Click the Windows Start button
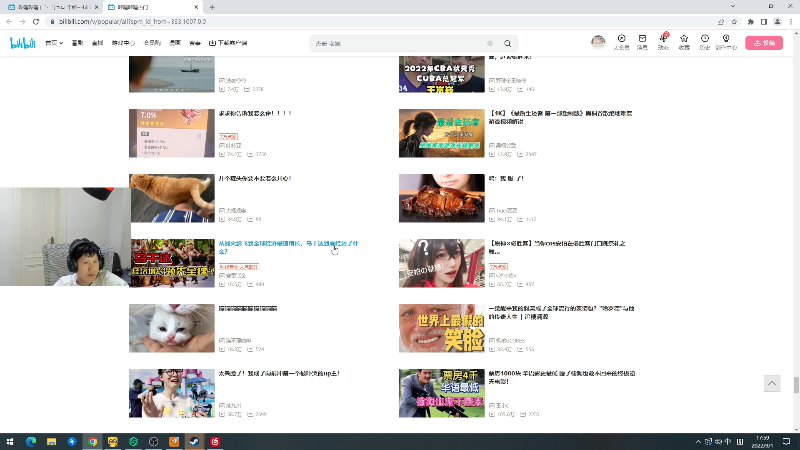This screenshot has width=800, height=450. point(10,441)
